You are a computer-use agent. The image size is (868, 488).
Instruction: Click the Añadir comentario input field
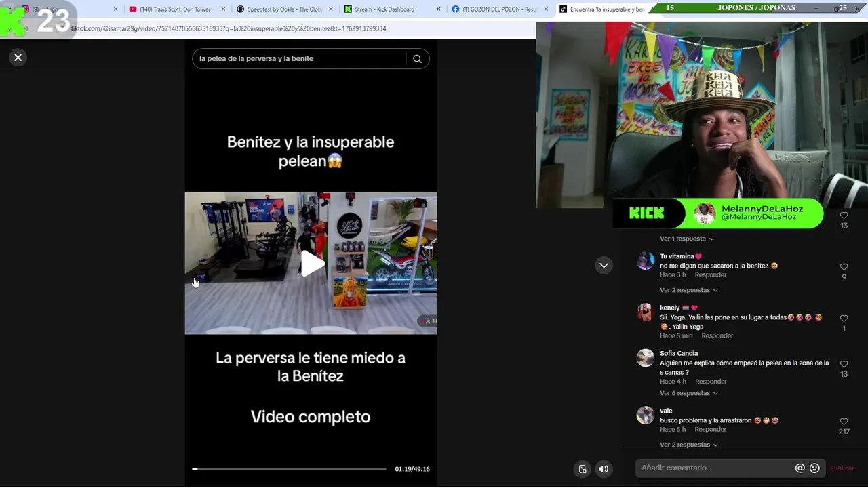[715, 468]
